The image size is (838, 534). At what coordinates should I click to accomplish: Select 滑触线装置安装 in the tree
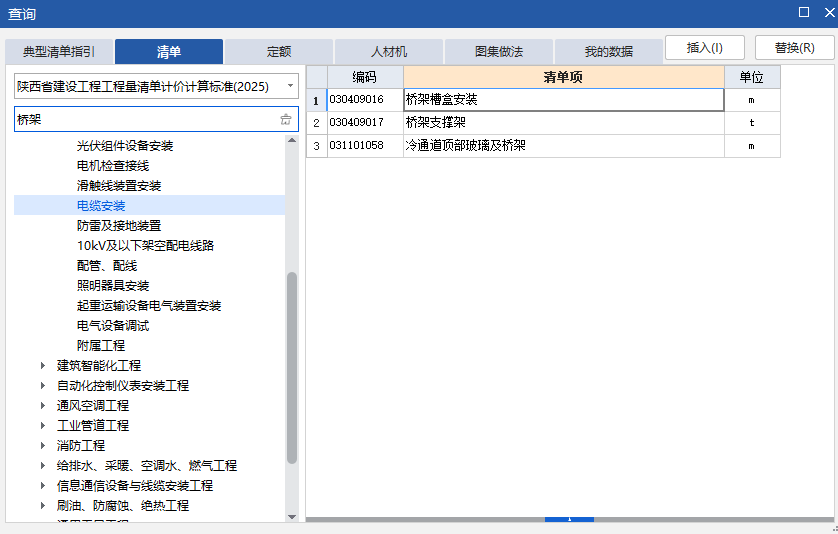coord(119,185)
